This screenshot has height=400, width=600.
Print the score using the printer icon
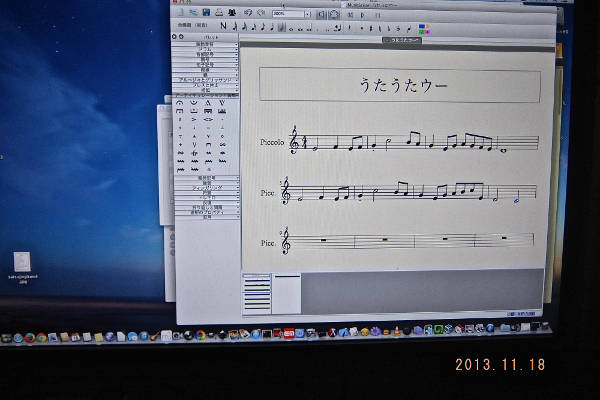(x=218, y=12)
